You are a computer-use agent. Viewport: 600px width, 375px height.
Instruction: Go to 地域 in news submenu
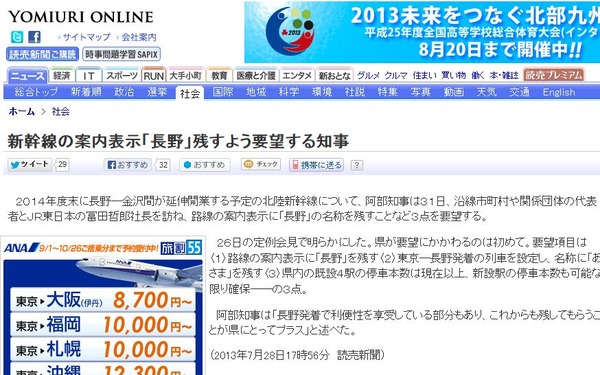(256, 92)
